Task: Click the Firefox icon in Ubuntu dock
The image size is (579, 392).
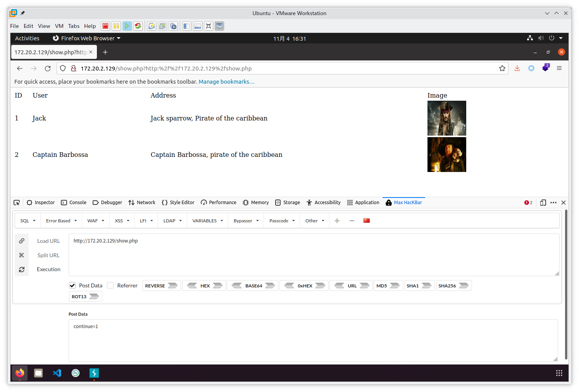Action: click(20, 373)
